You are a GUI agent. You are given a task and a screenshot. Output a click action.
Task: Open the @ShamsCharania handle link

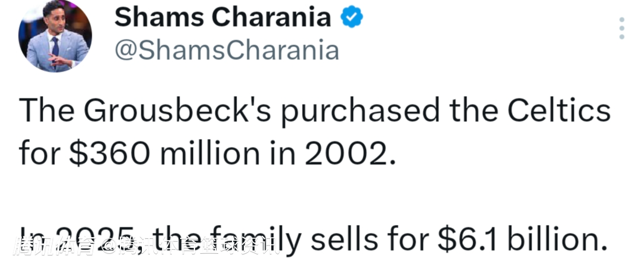[226, 51]
